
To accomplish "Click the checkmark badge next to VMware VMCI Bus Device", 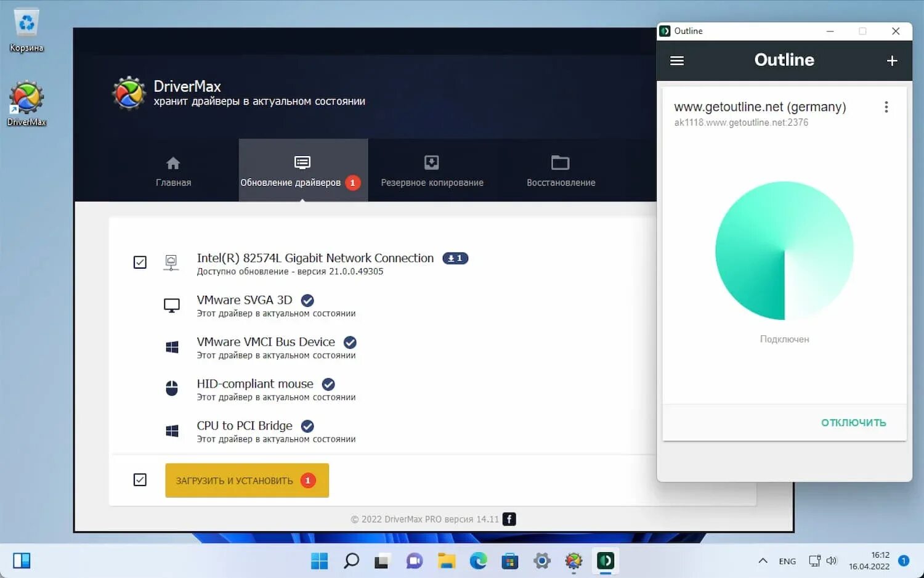I will click(350, 342).
